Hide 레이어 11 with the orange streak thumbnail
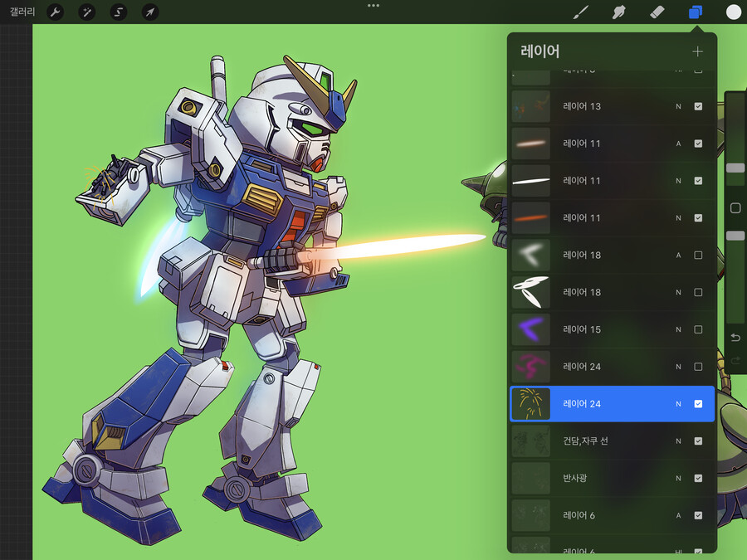 click(x=698, y=217)
